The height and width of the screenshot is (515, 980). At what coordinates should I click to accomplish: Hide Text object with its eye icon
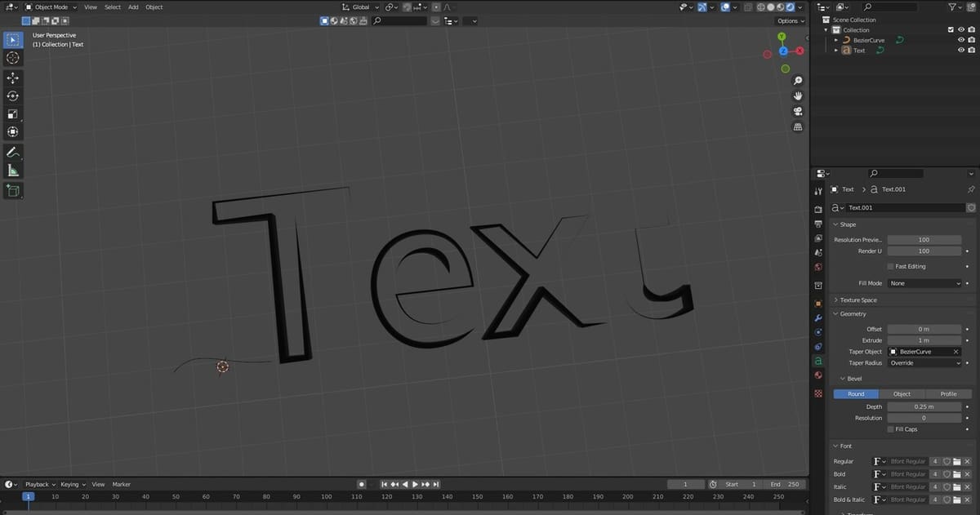pyautogui.click(x=960, y=51)
